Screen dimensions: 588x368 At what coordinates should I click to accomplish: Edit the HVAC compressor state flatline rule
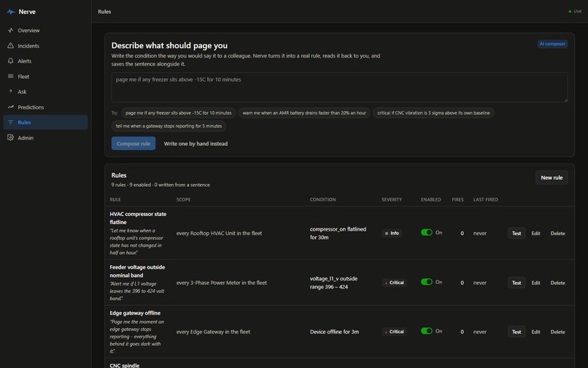[x=536, y=233]
